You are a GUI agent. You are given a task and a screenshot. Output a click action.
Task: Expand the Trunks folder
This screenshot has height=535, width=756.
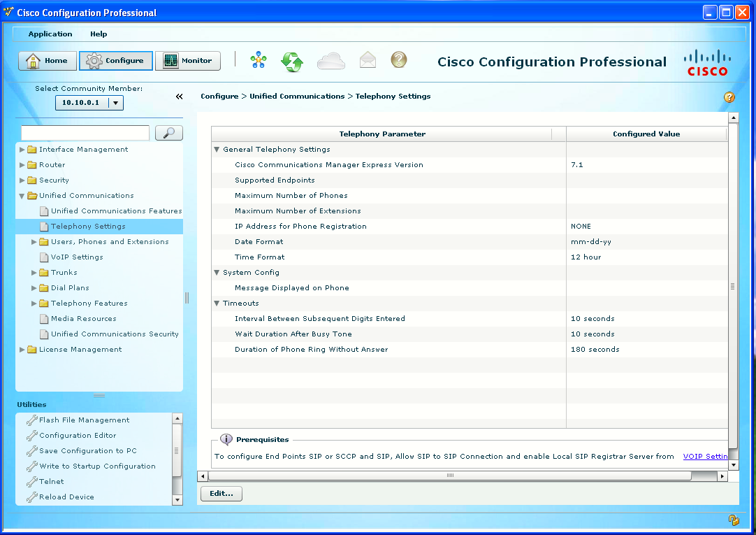click(34, 273)
